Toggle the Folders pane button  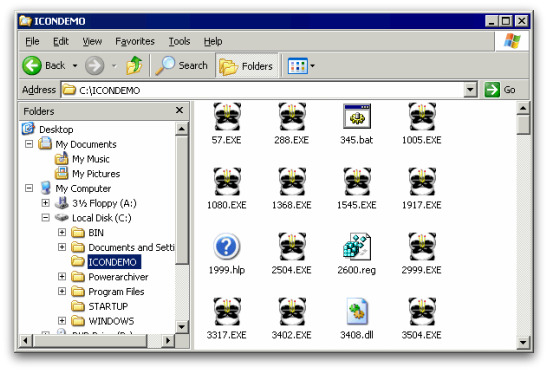point(246,66)
